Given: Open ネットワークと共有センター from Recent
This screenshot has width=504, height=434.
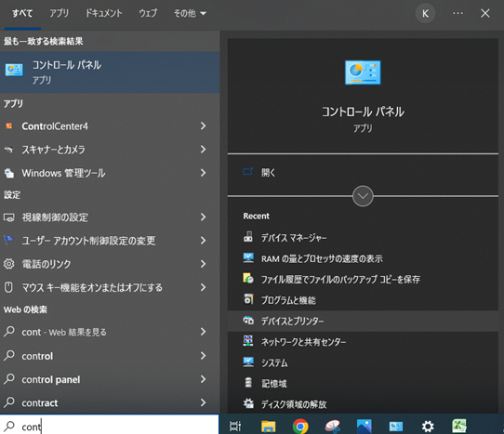Looking at the screenshot, I should 303,341.
